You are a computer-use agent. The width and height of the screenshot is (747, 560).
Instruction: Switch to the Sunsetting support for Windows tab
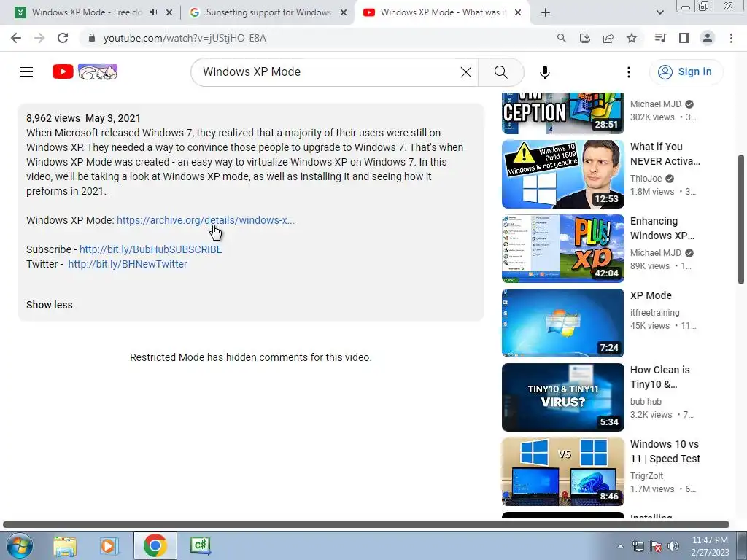pyautogui.click(x=268, y=12)
